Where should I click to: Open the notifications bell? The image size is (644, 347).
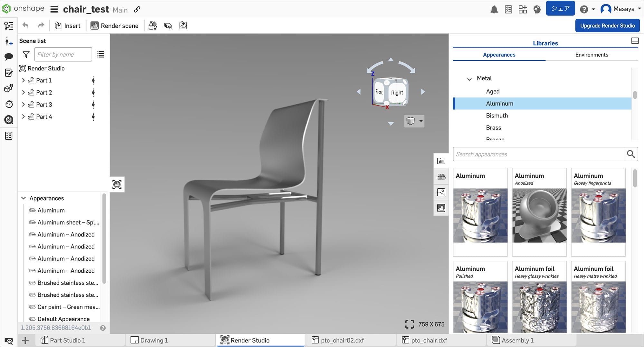click(x=494, y=9)
